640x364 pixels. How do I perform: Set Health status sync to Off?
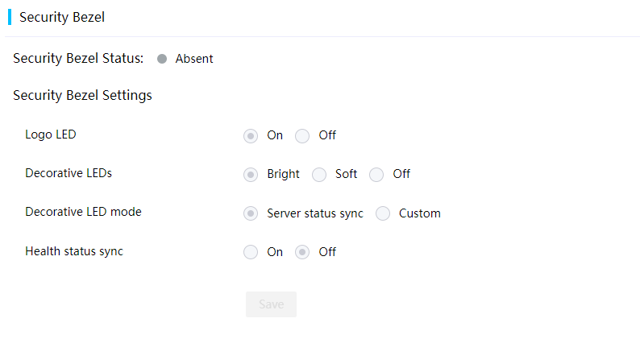tap(302, 252)
